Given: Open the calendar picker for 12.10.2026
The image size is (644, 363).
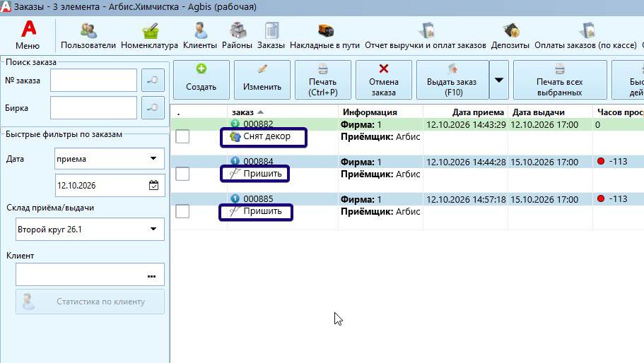Looking at the screenshot, I should tap(153, 186).
